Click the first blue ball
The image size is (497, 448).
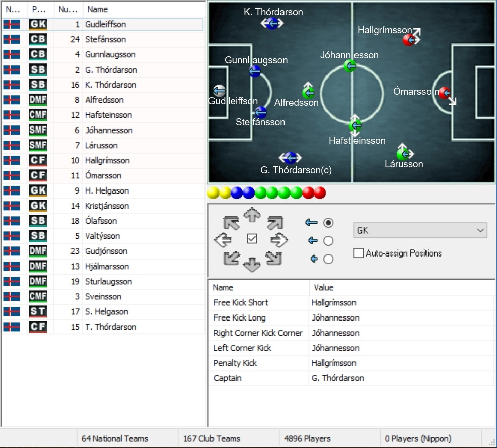[x=237, y=193]
